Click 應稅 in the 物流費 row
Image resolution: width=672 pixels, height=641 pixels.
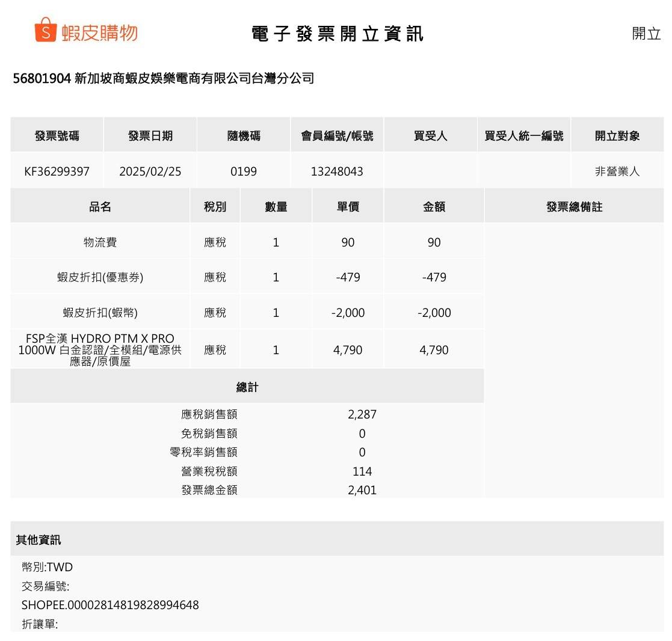tap(215, 242)
